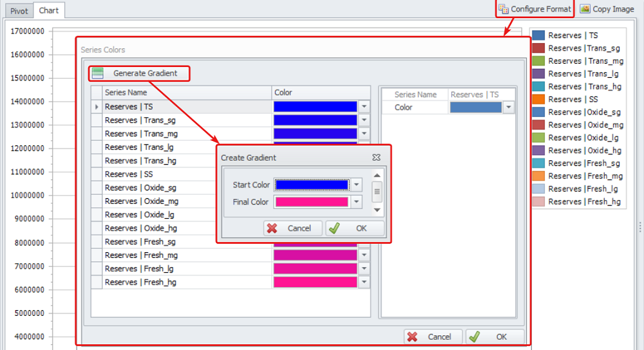Open color dropdown for Reserves | Fresh_mg row

pos(365,255)
